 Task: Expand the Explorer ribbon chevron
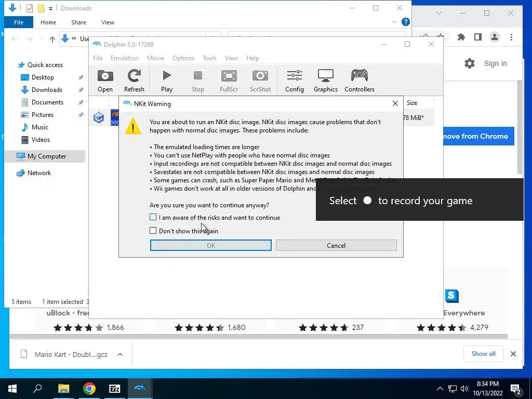point(394,22)
